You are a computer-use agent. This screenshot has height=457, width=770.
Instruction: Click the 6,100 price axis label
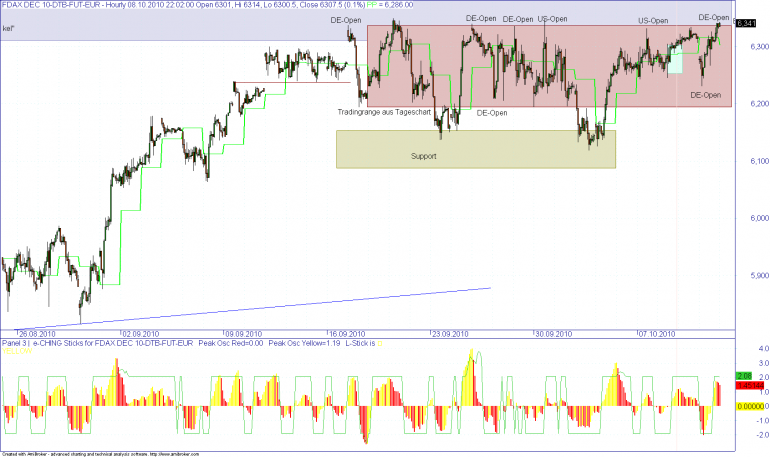pos(759,161)
